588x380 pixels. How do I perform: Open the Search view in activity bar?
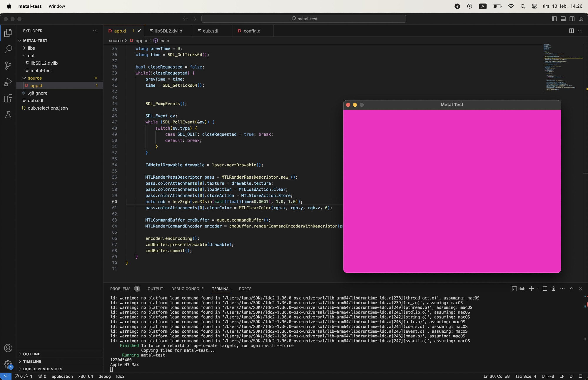[x=8, y=49]
